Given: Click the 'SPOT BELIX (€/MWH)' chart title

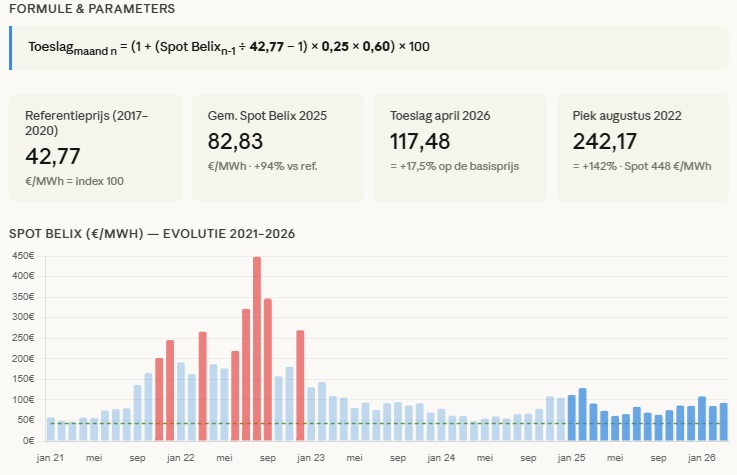Looking at the screenshot, I should pos(151,234).
